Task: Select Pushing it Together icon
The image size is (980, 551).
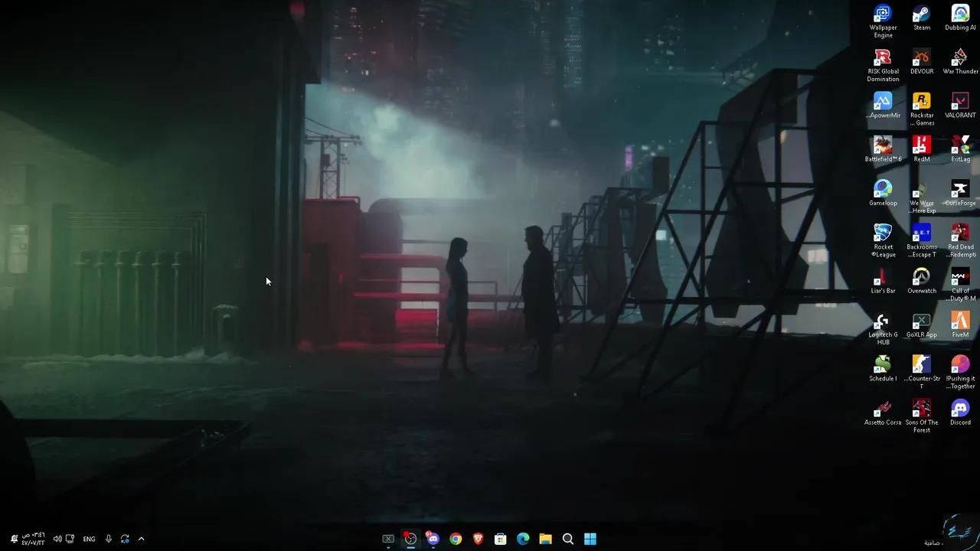Action: click(x=960, y=372)
